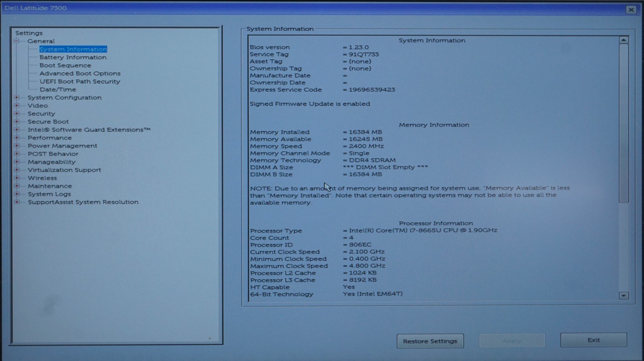Viewport: 644px width, 361px height.
Task: Expand the POST Behavior node
Action: click(17, 154)
